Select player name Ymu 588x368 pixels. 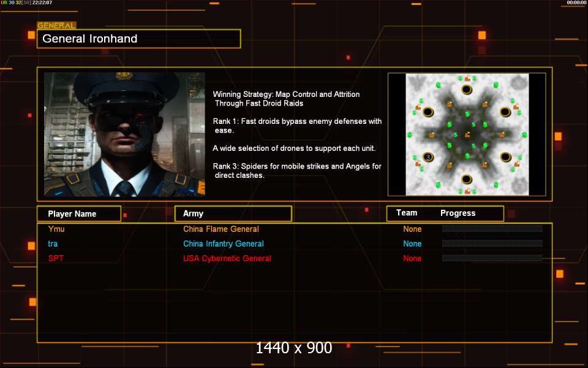56,229
